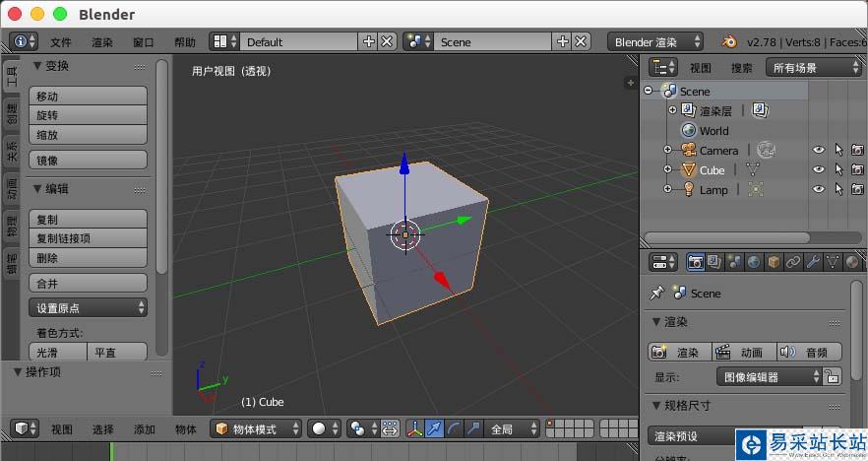Click the 删除 button

point(88,258)
